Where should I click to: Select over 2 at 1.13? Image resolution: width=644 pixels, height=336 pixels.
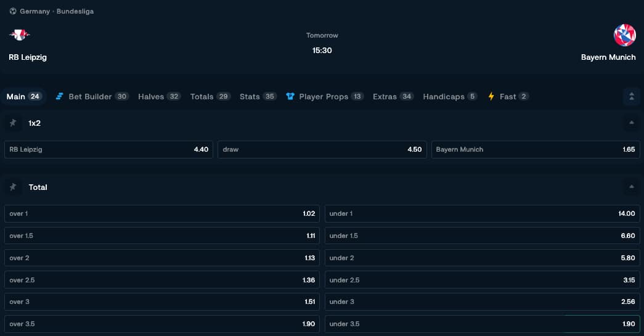[x=162, y=258]
